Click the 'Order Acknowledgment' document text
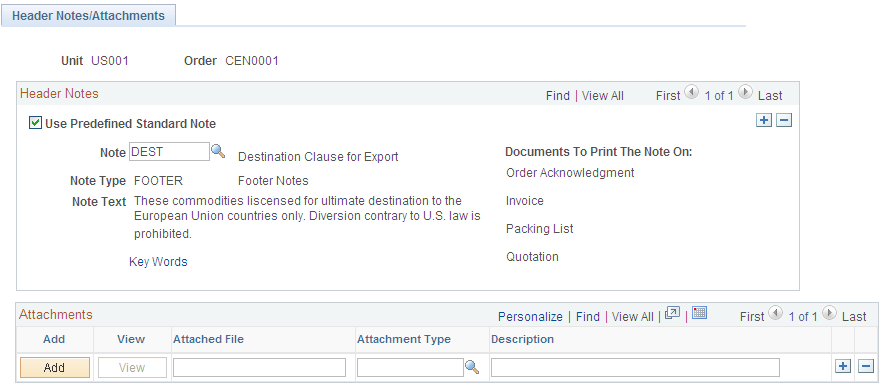Screen dimensions: 885x388 [x=570, y=173]
